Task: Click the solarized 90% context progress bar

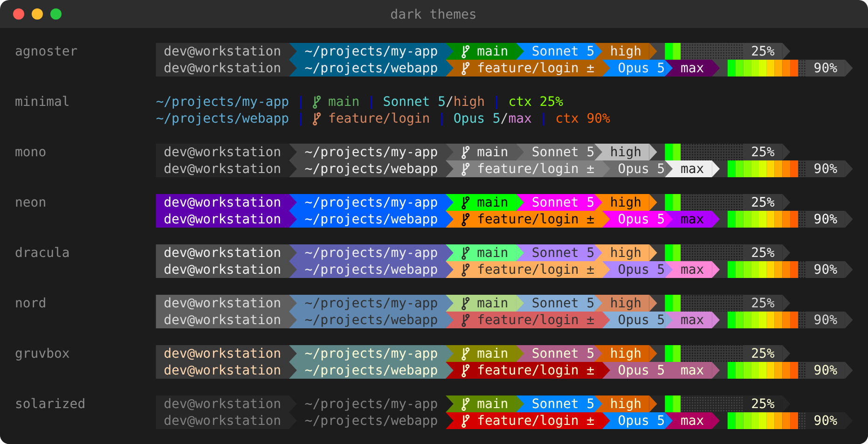Action: 766,421
